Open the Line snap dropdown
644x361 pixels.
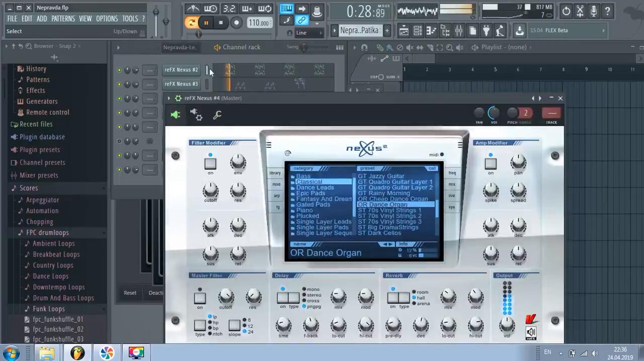(308, 33)
